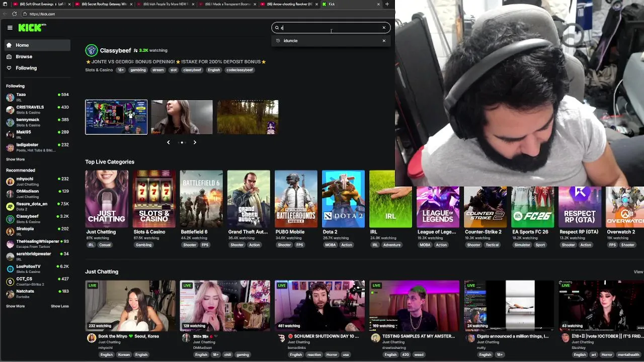644x362 pixels.
Task: Open the hamburger sidebar menu
Action: point(10,28)
